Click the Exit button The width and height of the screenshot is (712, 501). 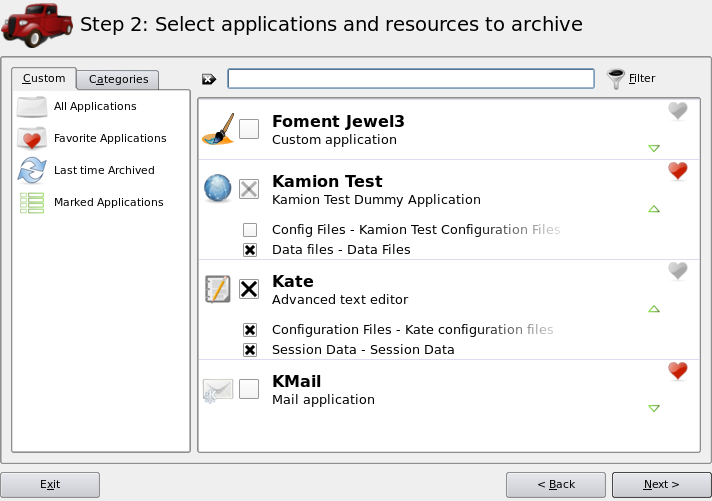pos(50,485)
